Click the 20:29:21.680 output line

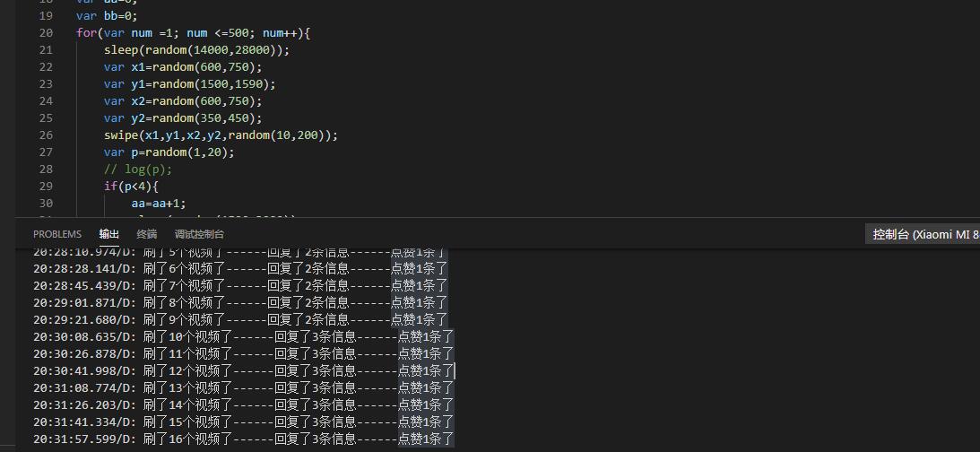click(x=240, y=319)
